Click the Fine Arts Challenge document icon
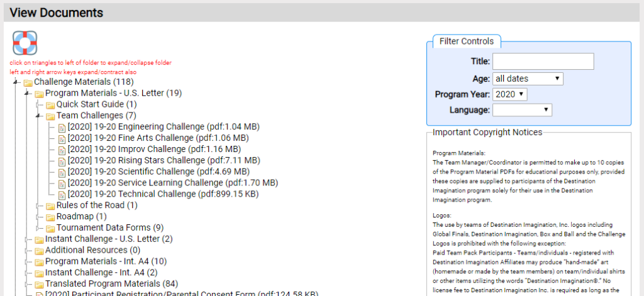 coord(62,138)
